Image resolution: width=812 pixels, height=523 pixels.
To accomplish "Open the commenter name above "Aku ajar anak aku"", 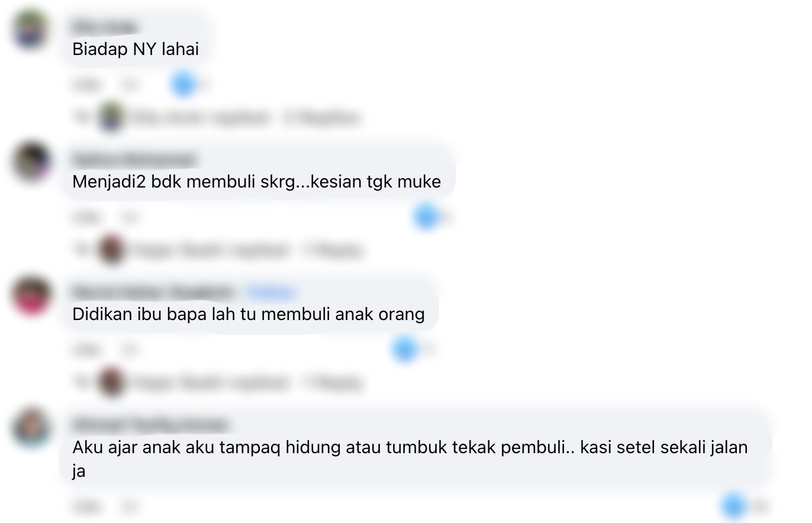I will (150, 425).
